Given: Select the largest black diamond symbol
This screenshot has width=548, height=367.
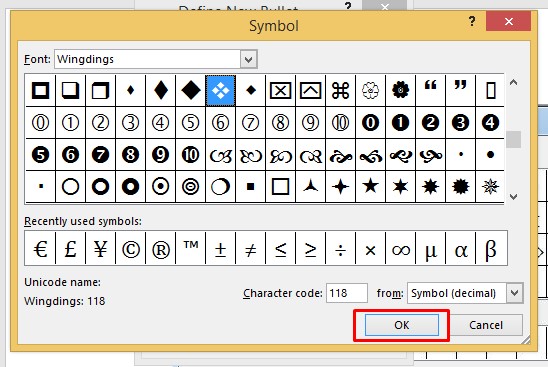Looking at the screenshot, I should (x=190, y=91).
